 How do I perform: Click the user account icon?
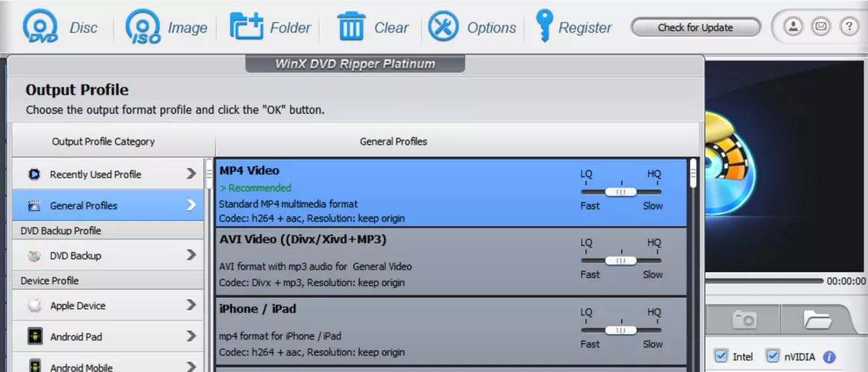click(x=793, y=28)
